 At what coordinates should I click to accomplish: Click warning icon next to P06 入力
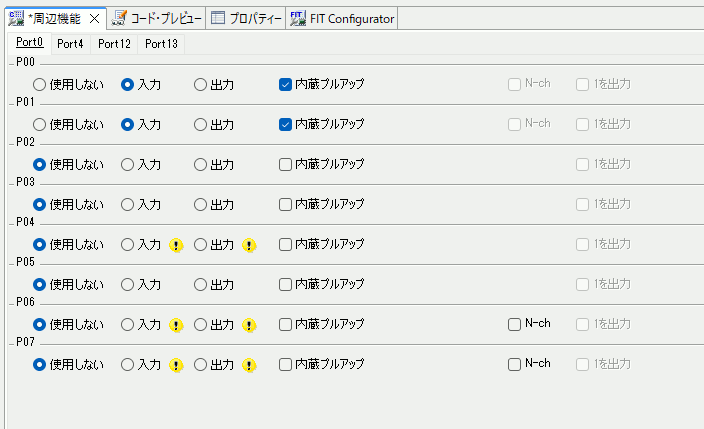click(x=176, y=325)
